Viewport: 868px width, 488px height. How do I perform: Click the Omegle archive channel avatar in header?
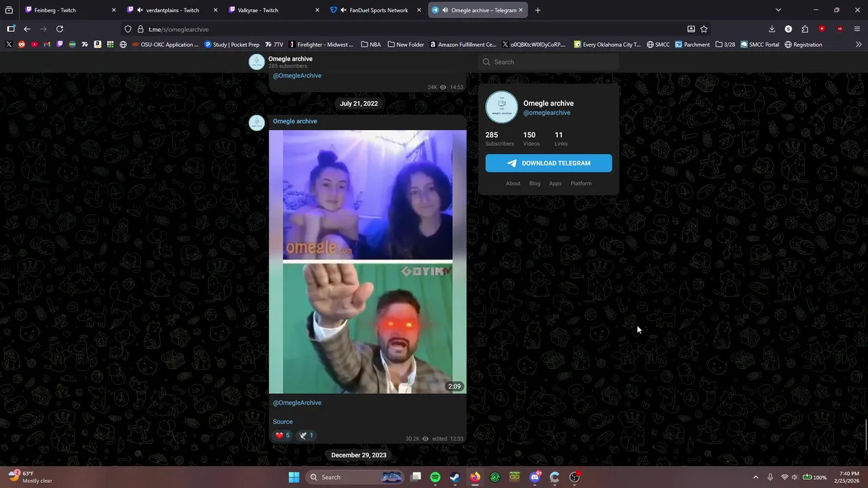(x=256, y=62)
